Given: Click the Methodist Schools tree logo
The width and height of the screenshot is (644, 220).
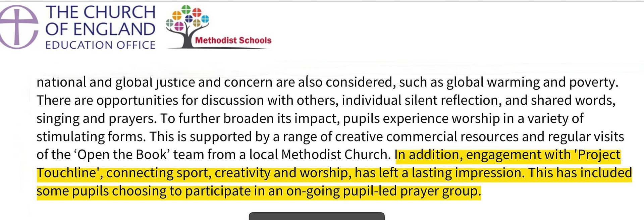Looking at the screenshot, I should click(x=218, y=27).
